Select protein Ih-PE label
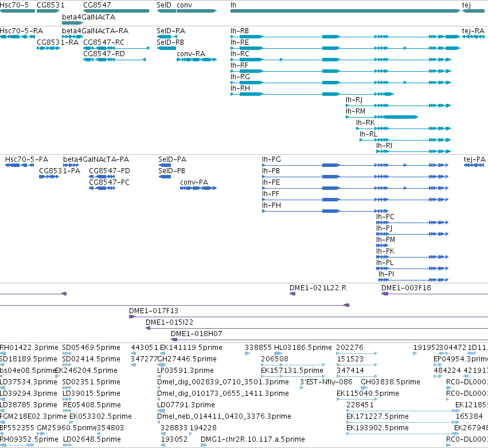The height and width of the screenshot is (448, 488). (x=271, y=182)
